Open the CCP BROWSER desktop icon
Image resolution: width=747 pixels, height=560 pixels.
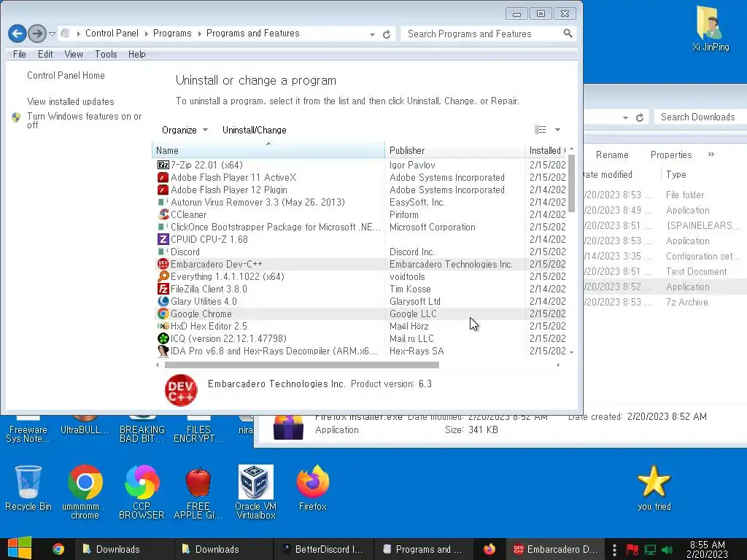142,492
